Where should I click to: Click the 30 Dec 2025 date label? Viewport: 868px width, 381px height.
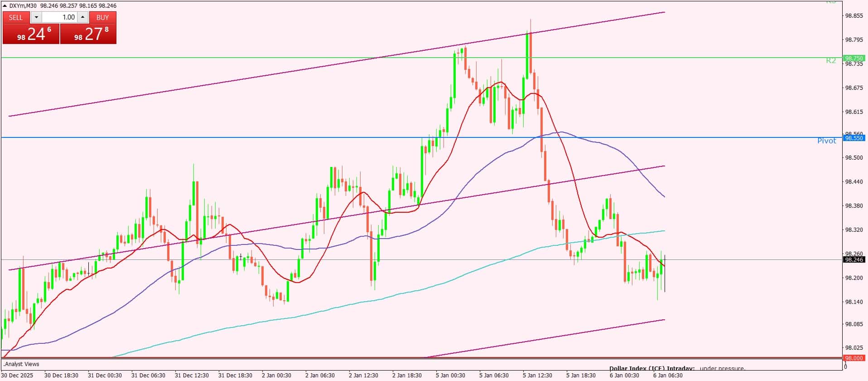18,376
